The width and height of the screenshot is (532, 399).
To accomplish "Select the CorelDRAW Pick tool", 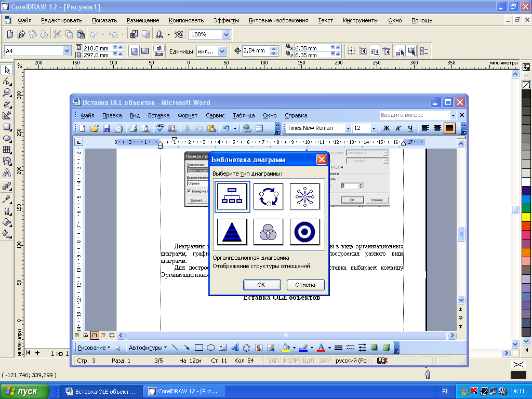I will tap(7, 70).
